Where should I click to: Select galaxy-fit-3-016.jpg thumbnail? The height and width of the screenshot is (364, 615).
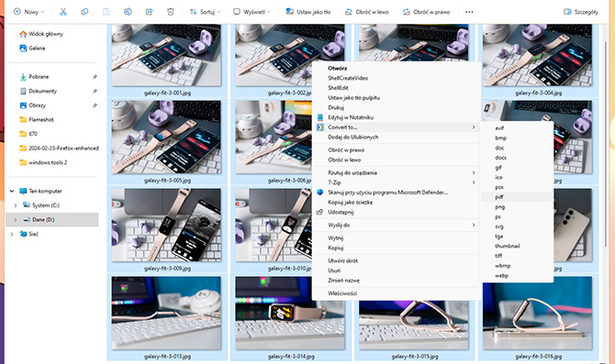(537, 313)
